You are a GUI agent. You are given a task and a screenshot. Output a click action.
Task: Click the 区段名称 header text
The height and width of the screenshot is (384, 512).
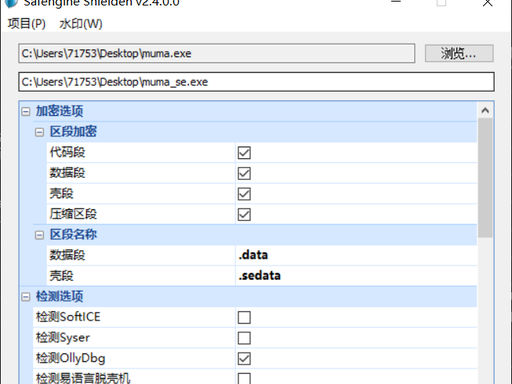coord(73,235)
